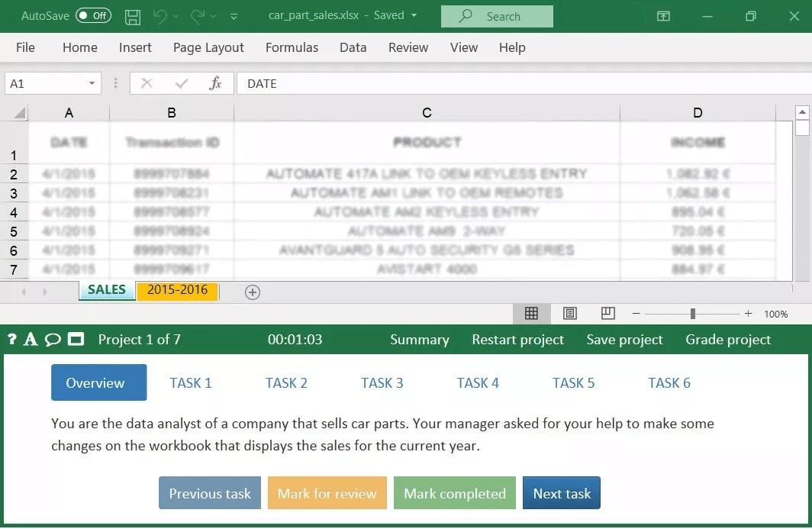Screen dimensions: 812x529
Task: Click Grade project link
Action: (728, 340)
